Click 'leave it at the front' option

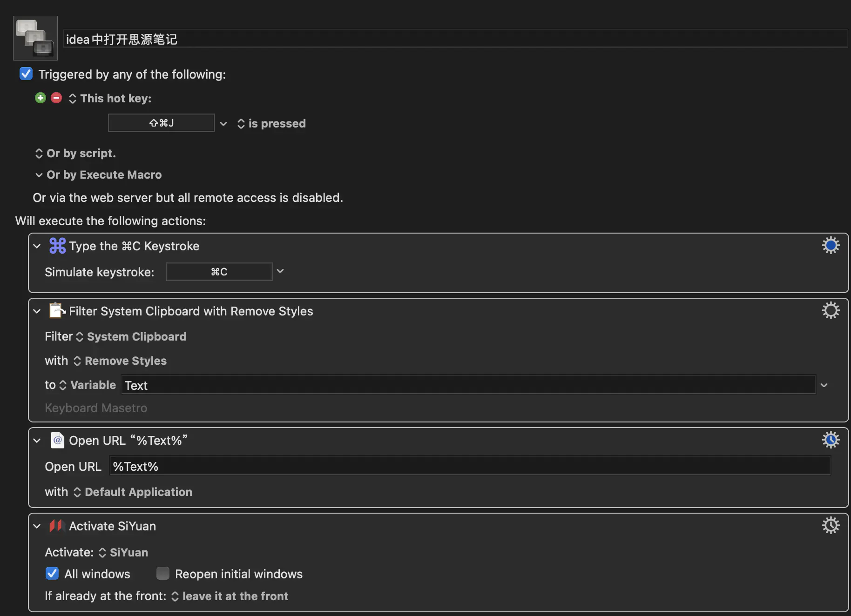tap(230, 596)
